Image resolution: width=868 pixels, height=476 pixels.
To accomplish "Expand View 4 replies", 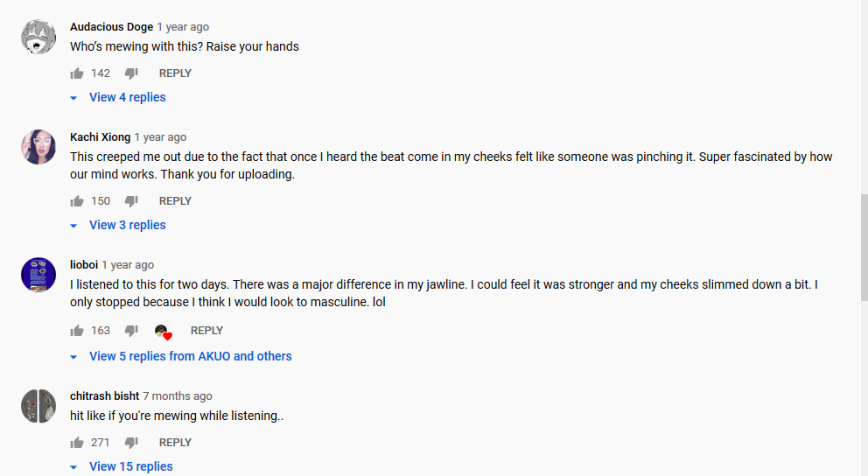I will [127, 97].
